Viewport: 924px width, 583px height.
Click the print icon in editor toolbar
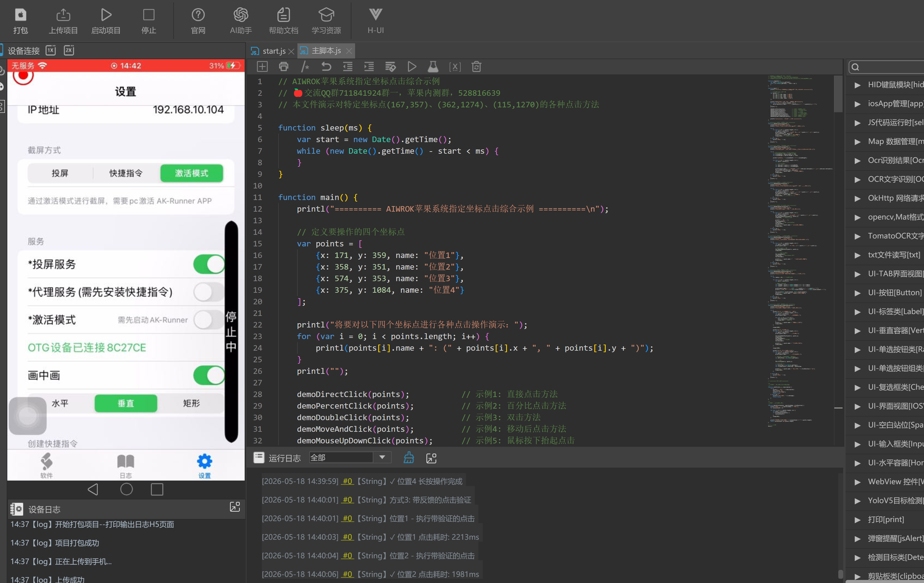pyautogui.click(x=284, y=67)
